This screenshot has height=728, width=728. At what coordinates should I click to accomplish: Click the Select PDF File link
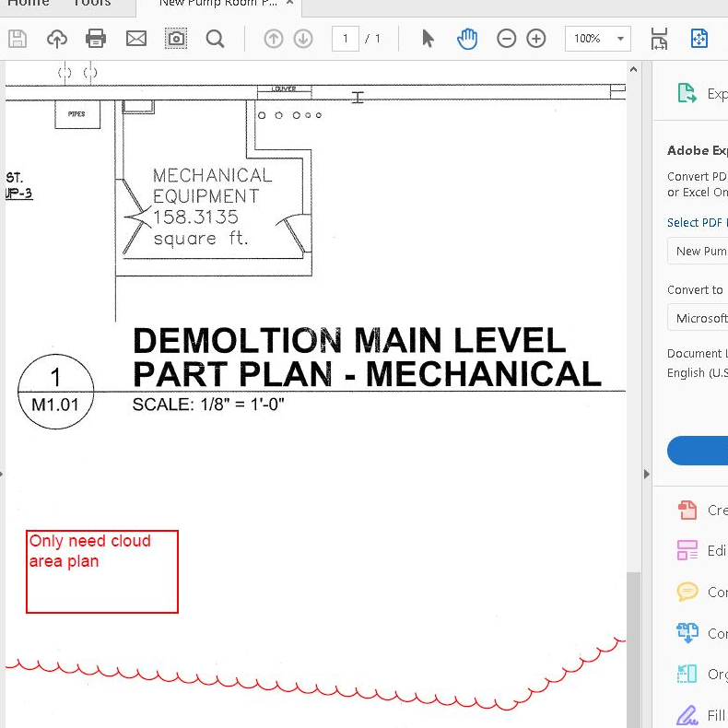pyautogui.click(x=697, y=222)
